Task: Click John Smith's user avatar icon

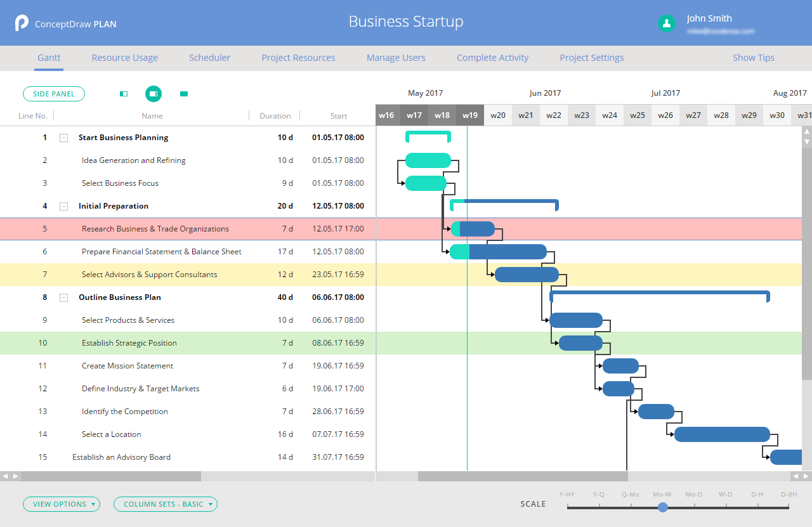Action: tap(666, 23)
